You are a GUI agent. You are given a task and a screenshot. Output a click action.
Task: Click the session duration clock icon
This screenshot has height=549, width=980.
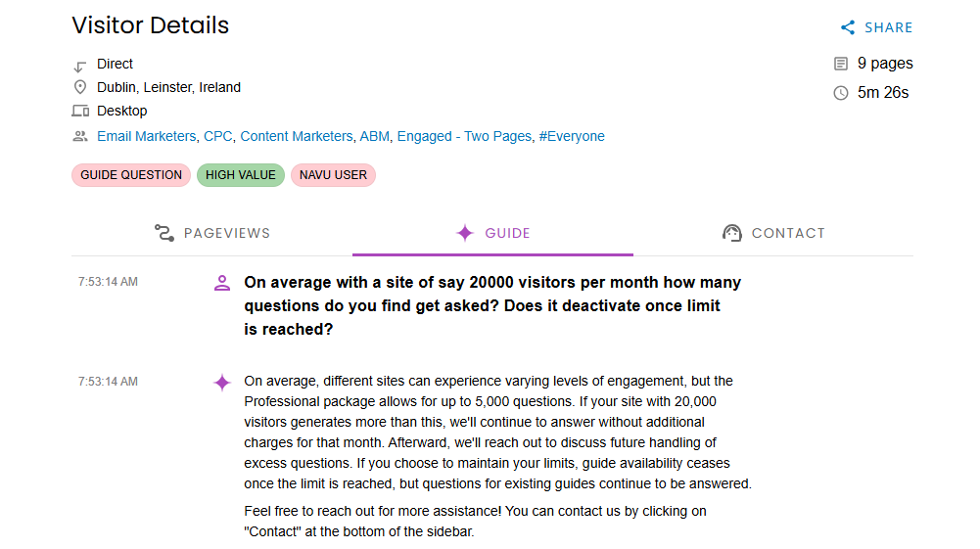(840, 93)
